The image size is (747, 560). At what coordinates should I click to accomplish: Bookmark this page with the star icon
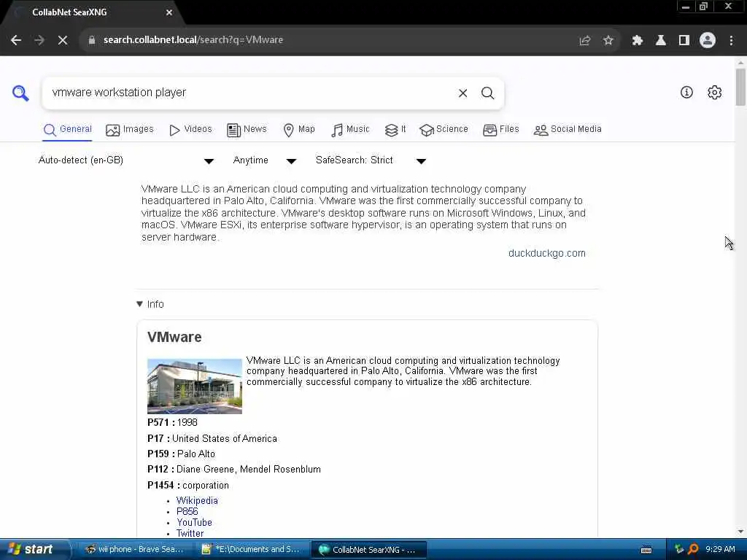click(x=608, y=41)
